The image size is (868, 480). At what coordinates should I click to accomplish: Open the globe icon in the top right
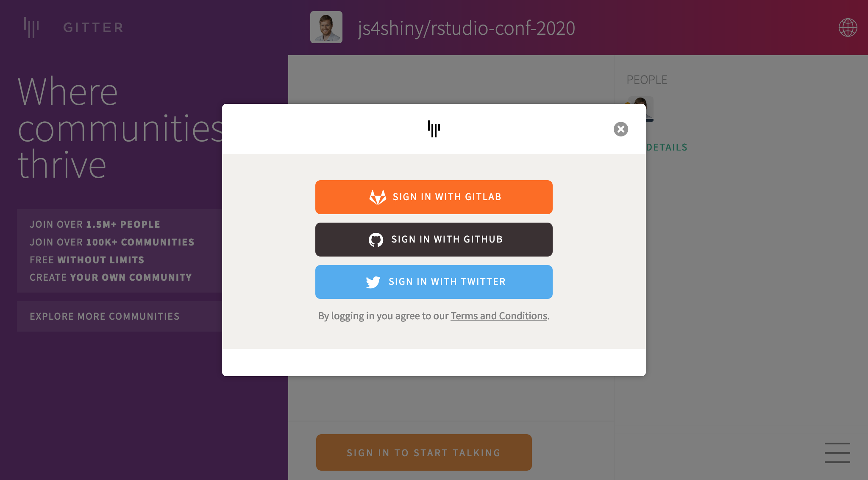848,28
